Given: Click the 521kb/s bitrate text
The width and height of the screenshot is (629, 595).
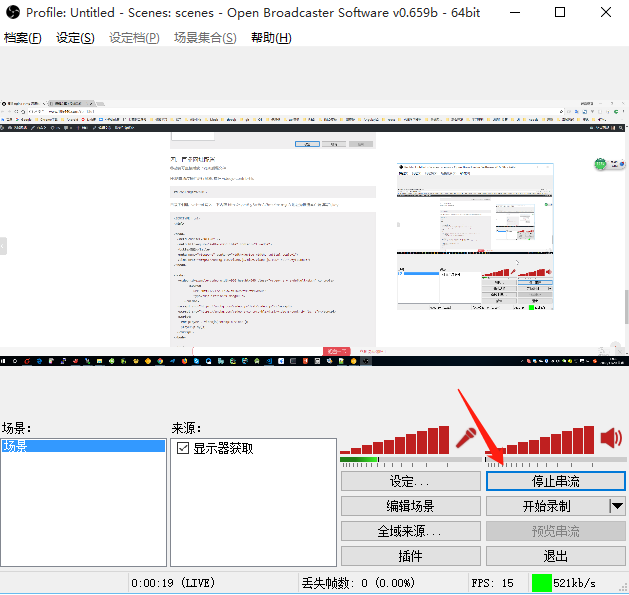Looking at the screenshot, I should [574, 583].
